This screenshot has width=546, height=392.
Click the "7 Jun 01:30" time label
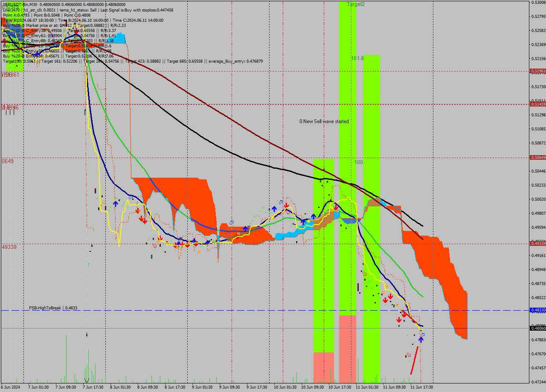tap(38, 387)
